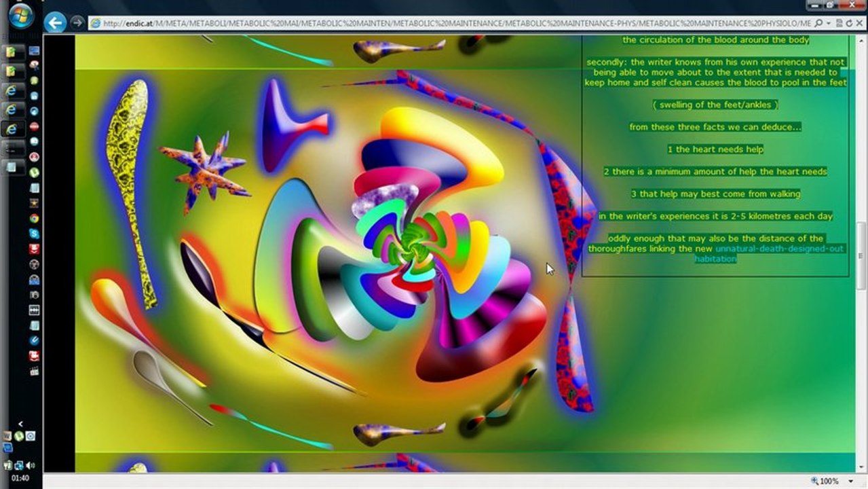Click the Refresh icon in address bar

point(849,23)
